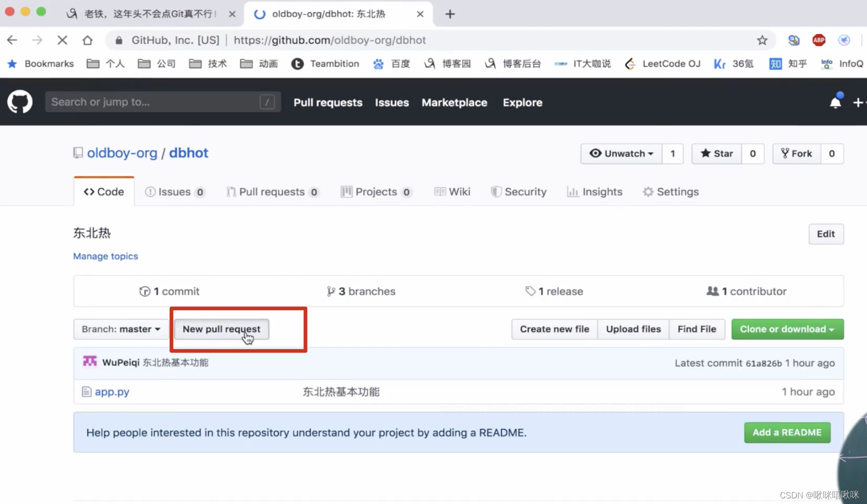Click the address bar URL

coord(330,40)
